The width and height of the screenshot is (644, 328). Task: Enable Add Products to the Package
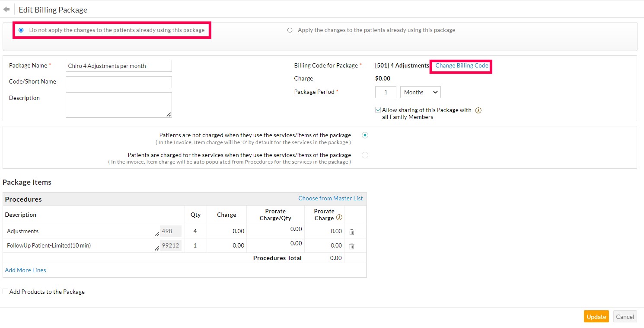[5, 291]
